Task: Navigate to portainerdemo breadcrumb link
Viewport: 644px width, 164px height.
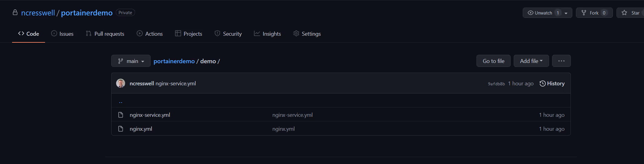Action: coord(174,61)
